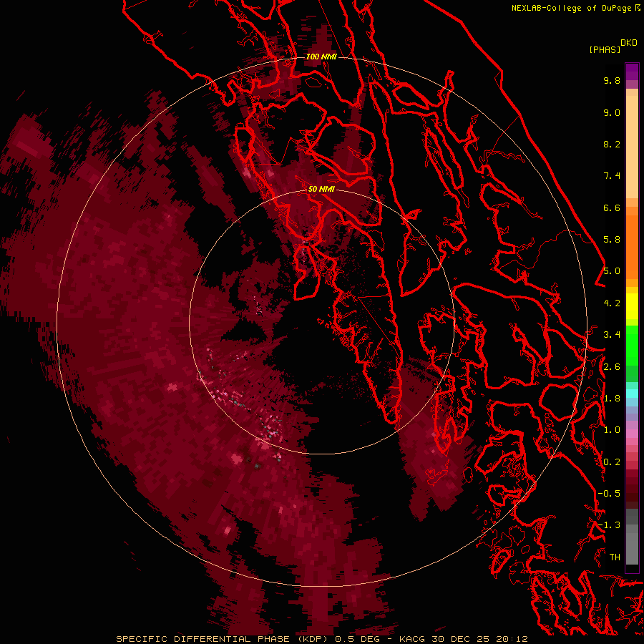Click the KACG station identifier
This screenshot has width=644, height=644.
pyautogui.click(x=412, y=639)
